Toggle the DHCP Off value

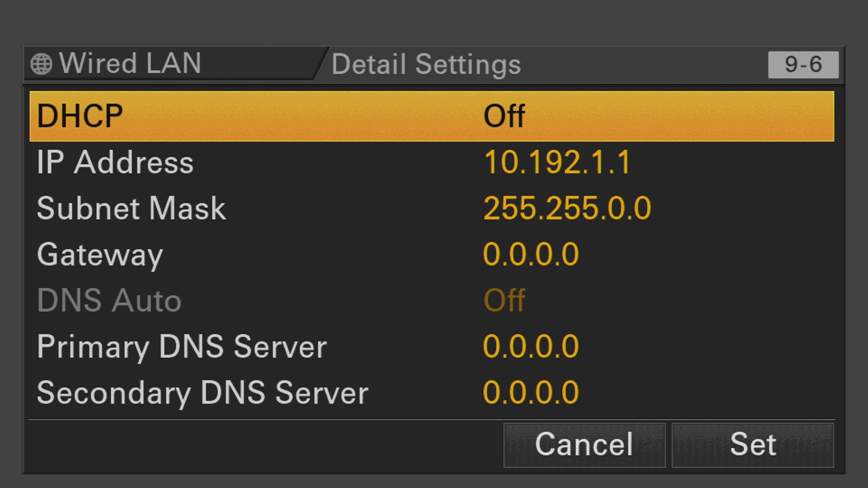(504, 116)
